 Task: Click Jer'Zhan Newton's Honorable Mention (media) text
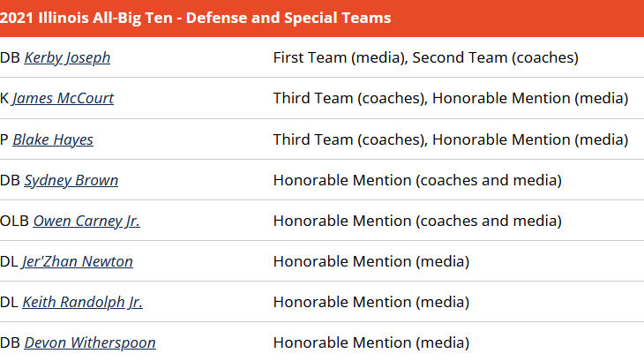(371, 261)
